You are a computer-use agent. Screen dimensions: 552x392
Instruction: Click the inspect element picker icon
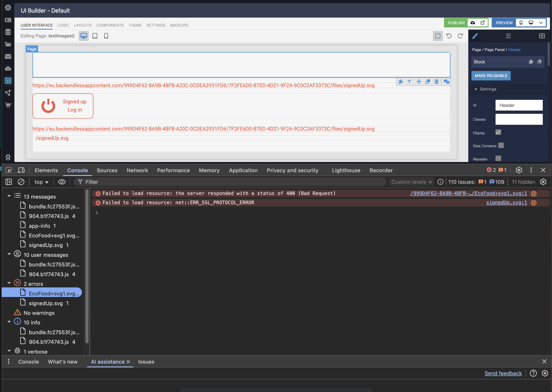point(9,170)
